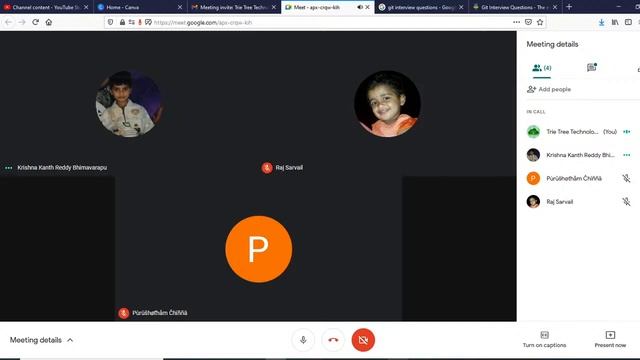
Task: Close the Canva browser tab
Action: 180,7
